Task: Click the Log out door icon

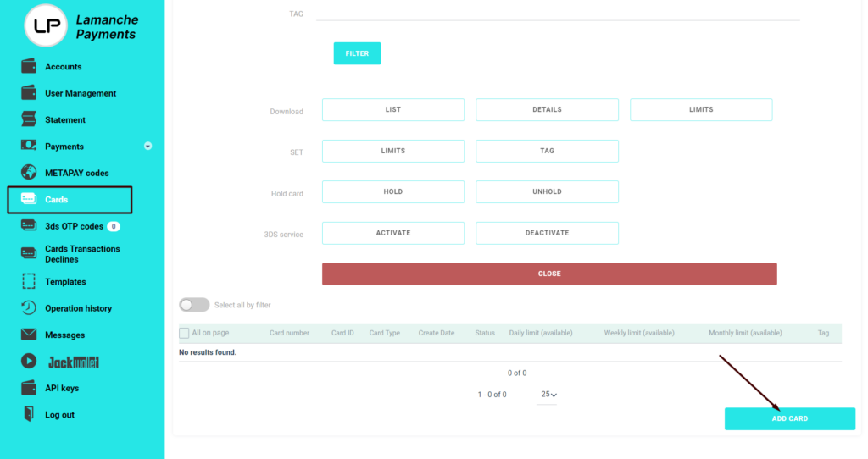Action: tap(29, 415)
